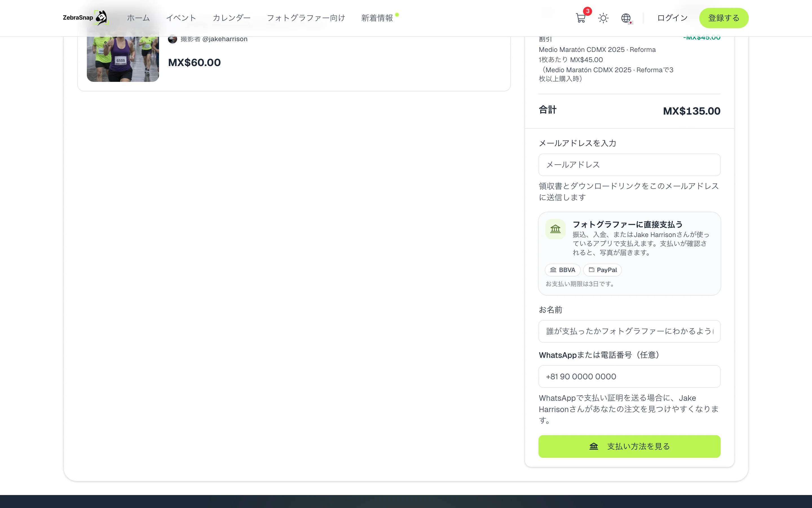The width and height of the screenshot is (812, 508).
Task: Click the フォトグラファーに直接支払う heading
Action: (x=627, y=224)
